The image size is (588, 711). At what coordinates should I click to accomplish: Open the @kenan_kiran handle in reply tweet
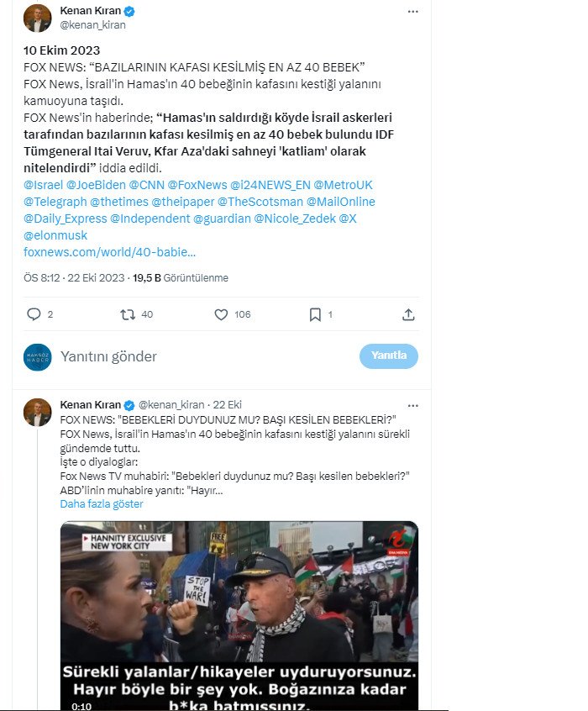(x=171, y=404)
